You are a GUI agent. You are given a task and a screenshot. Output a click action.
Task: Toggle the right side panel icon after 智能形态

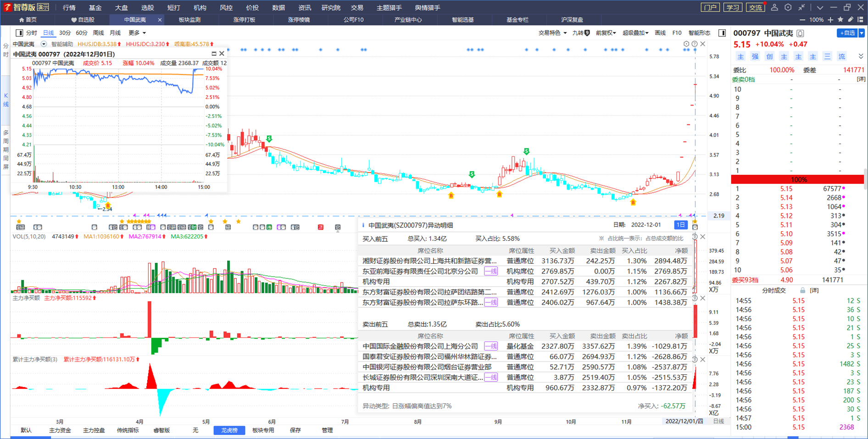(x=722, y=33)
